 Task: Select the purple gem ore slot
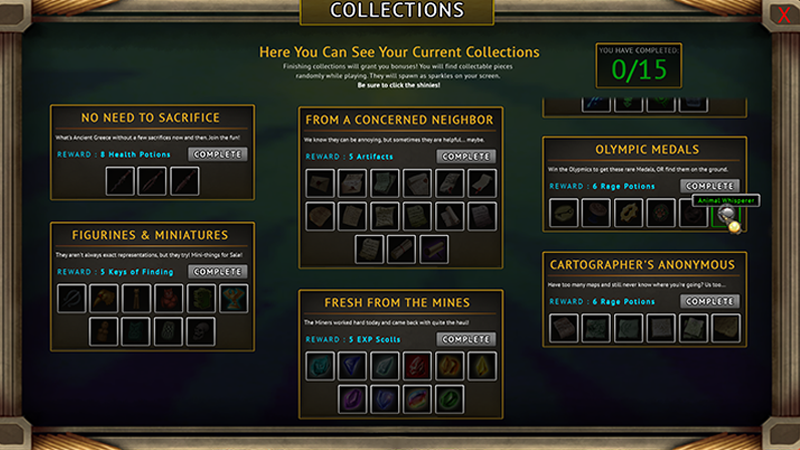(353, 399)
